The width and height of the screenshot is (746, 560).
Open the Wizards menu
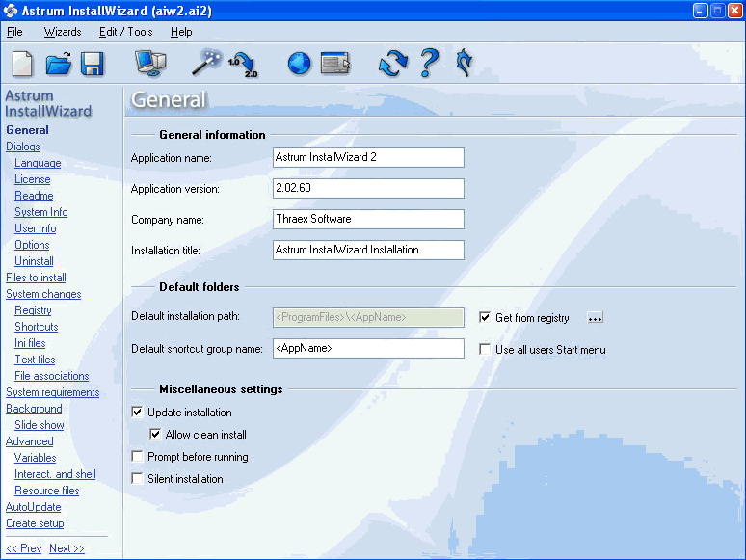pos(63,32)
